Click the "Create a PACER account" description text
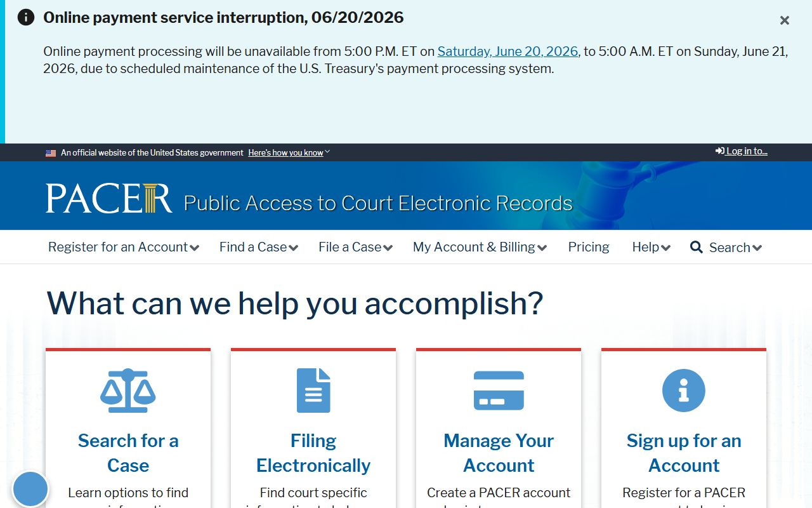 coord(499,493)
